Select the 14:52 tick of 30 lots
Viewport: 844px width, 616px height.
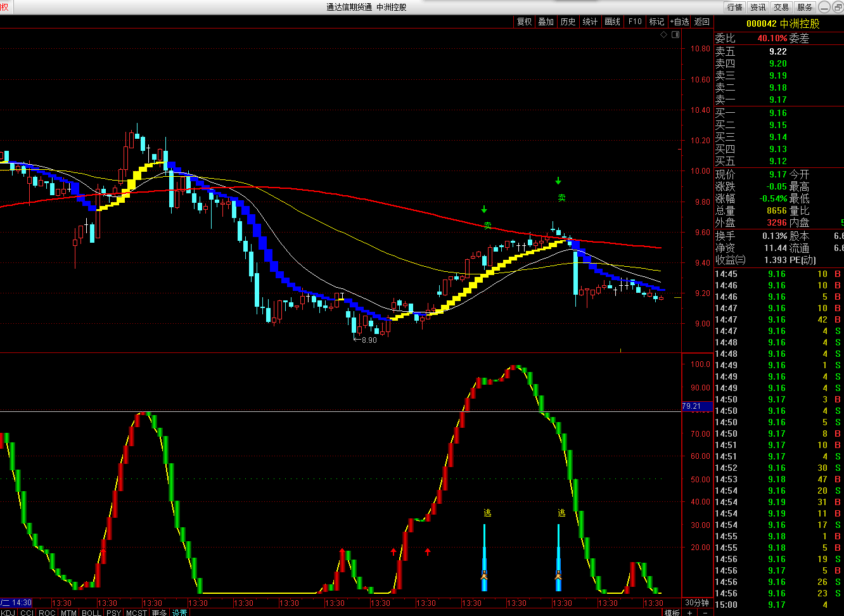pos(779,468)
